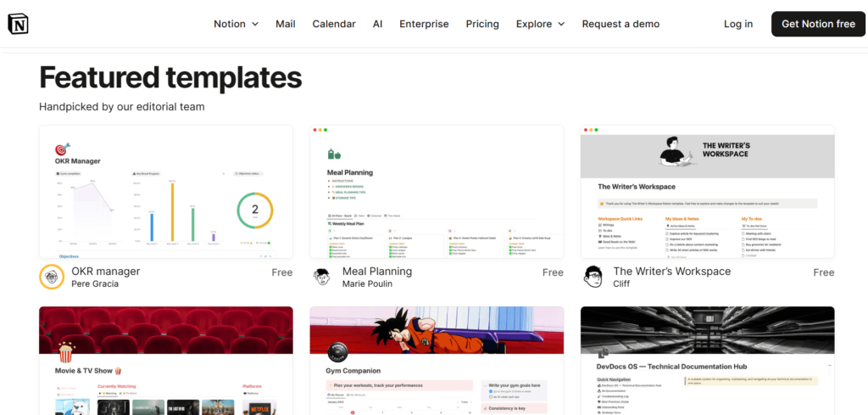Open the Notion dropdown menu
The width and height of the screenshot is (868, 415).
(x=236, y=24)
